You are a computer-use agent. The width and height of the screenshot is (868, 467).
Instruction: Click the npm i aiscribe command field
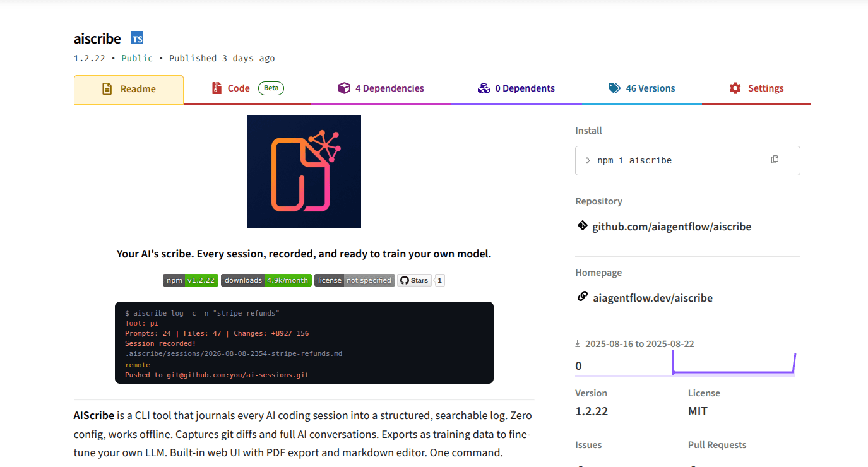pyautogui.click(x=687, y=160)
